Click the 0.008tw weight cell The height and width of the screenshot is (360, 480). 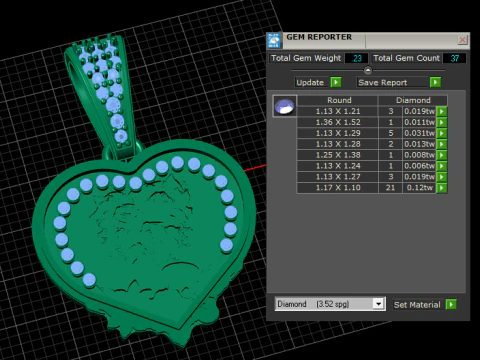419,155
